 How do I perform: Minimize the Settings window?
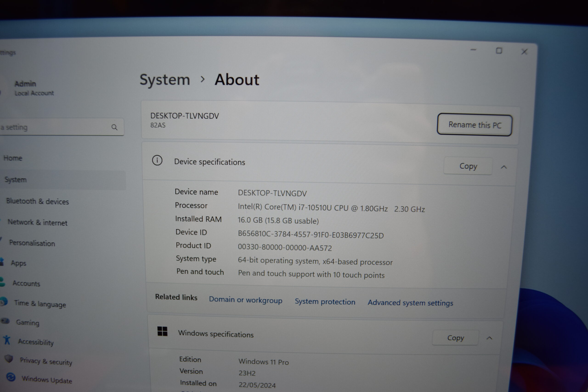pyautogui.click(x=473, y=50)
